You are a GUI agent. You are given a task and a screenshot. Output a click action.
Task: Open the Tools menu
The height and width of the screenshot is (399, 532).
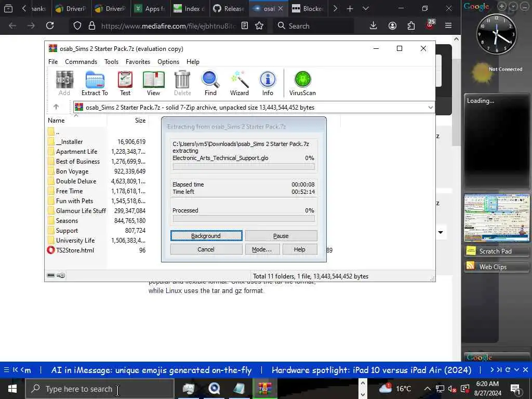[111, 62]
